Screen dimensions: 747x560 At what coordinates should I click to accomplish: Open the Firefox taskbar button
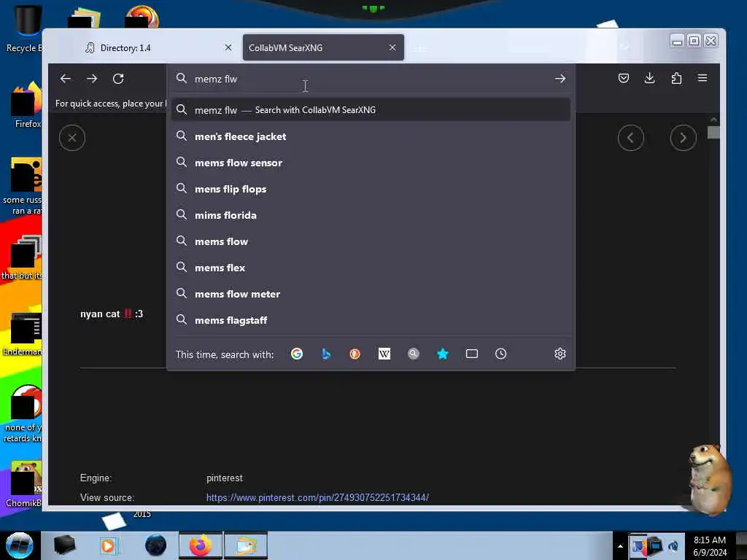coord(201,545)
